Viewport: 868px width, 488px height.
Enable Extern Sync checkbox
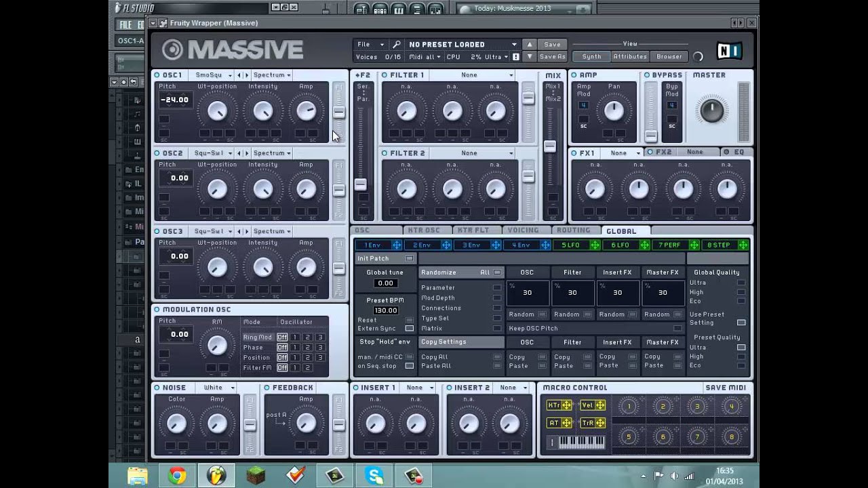tap(410, 329)
